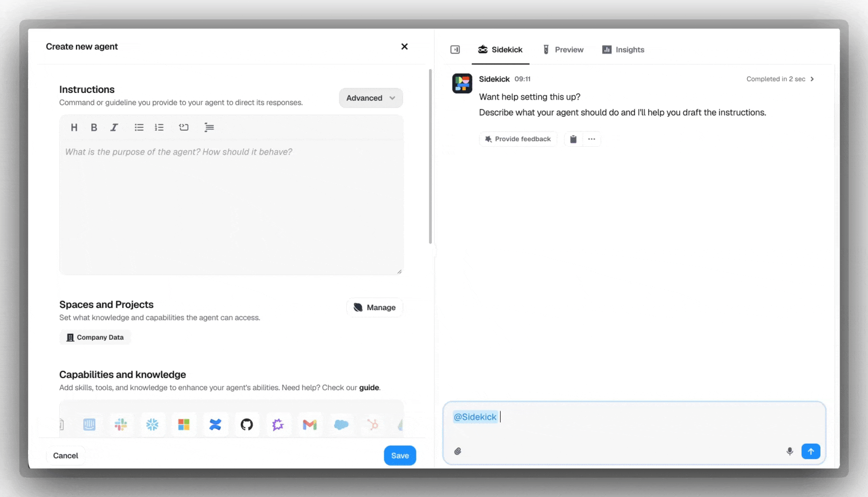The width and height of the screenshot is (868, 497).
Task: Click the @Sidekick mention in chat input
Action: [x=475, y=417]
